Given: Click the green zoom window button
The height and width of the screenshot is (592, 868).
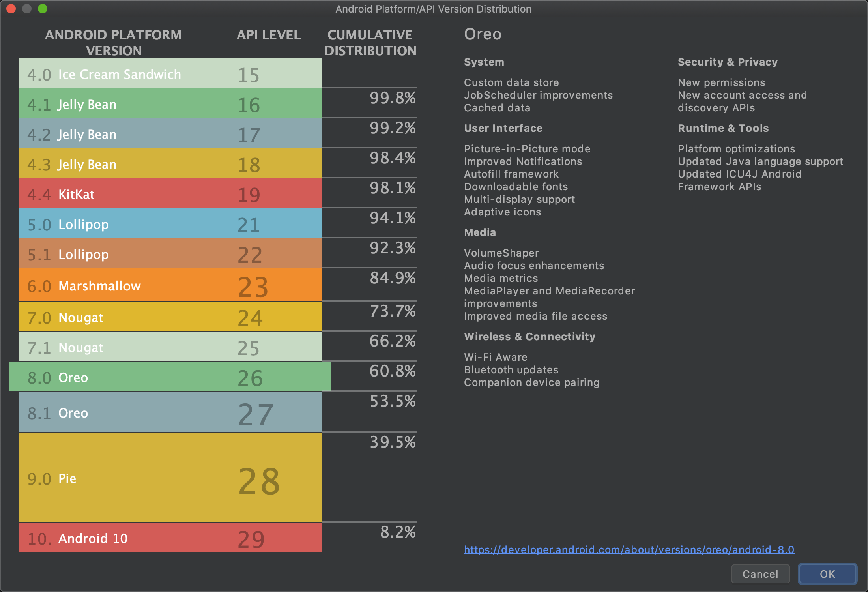Looking at the screenshot, I should pyautogui.click(x=43, y=9).
